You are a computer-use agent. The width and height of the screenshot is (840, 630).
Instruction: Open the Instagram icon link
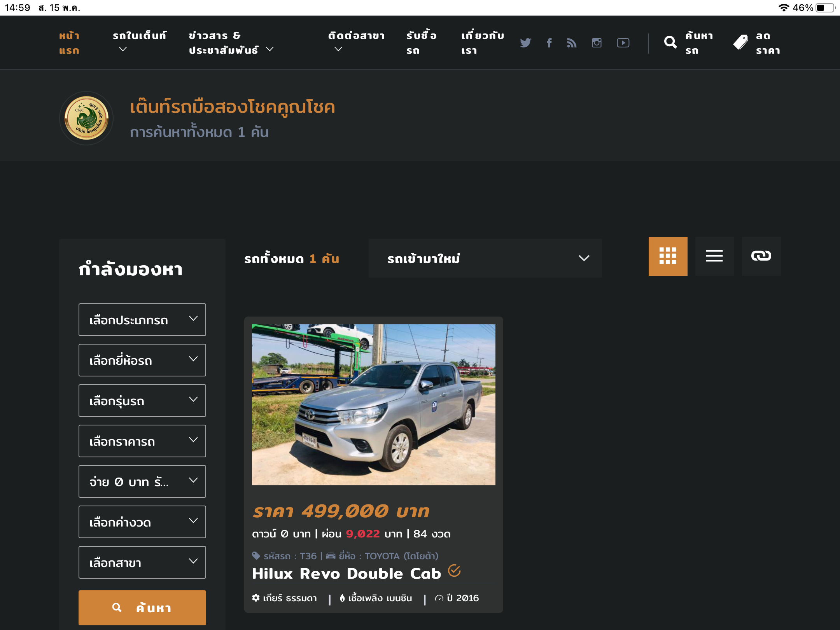[597, 43]
